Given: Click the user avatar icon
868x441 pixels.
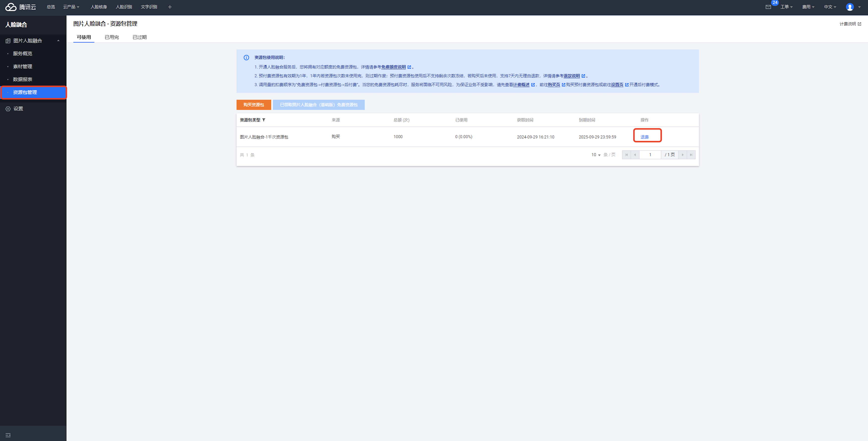Looking at the screenshot, I should (850, 7).
